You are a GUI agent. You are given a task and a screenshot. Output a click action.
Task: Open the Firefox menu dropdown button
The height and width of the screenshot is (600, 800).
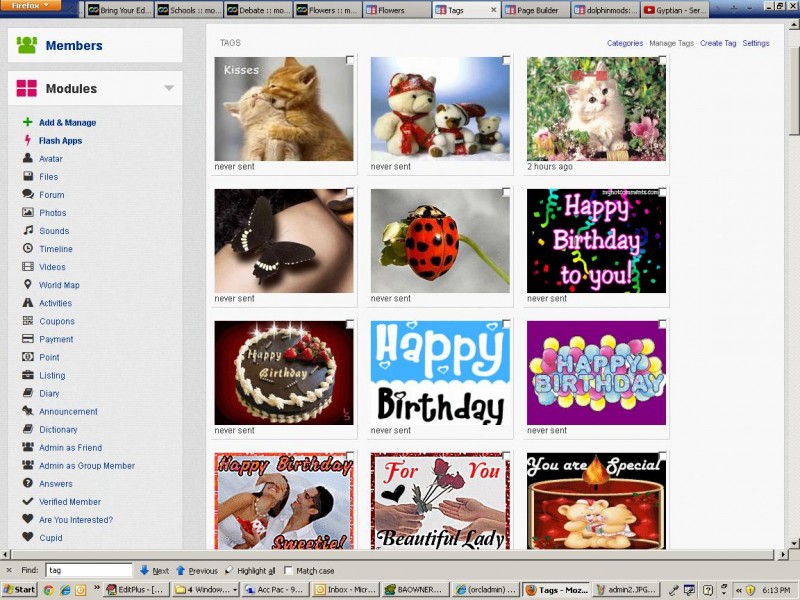tap(31, 6)
